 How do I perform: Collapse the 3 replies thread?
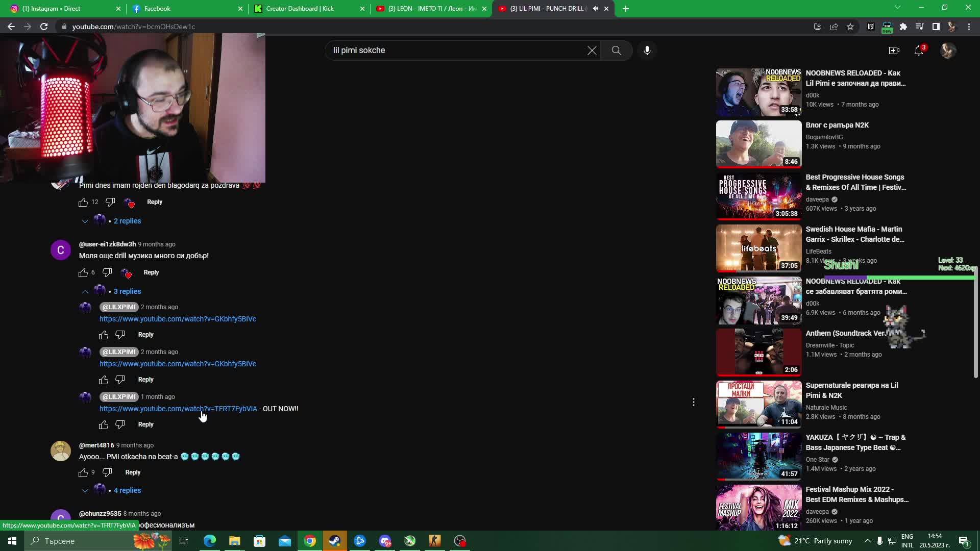tap(127, 291)
